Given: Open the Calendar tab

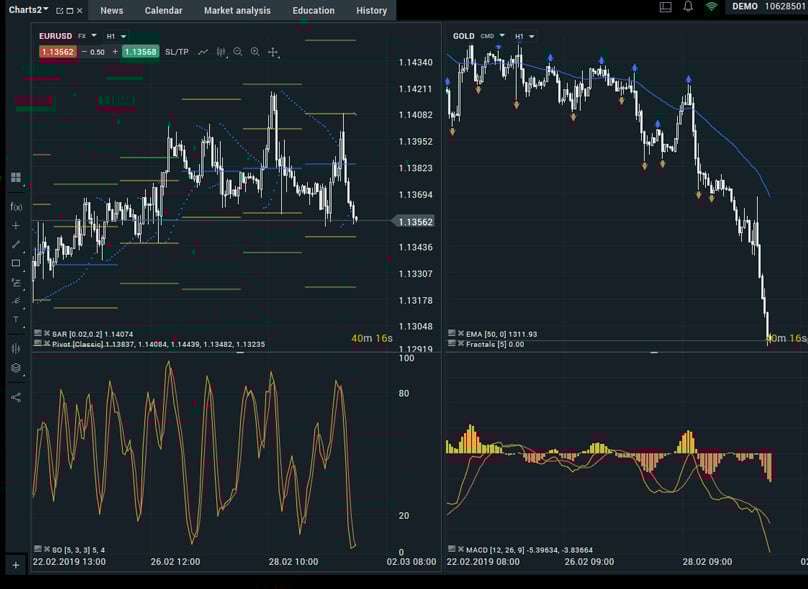Looking at the screenshot, I should click(x=163, y=10).
